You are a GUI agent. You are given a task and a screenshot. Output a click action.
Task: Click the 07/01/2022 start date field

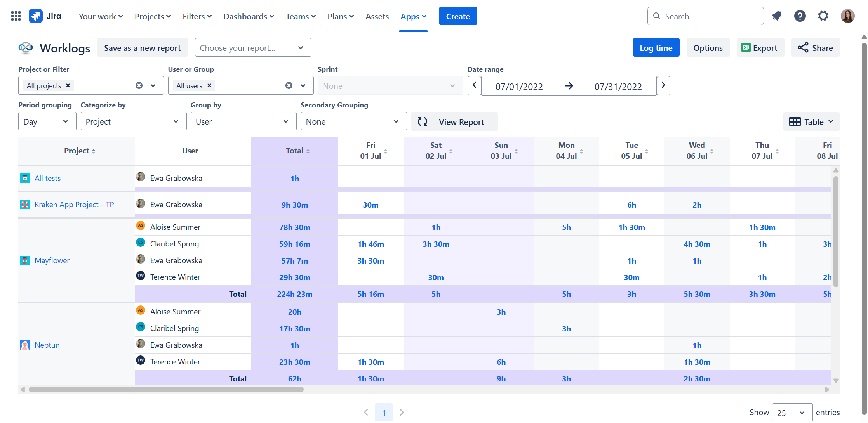[519, 87]
